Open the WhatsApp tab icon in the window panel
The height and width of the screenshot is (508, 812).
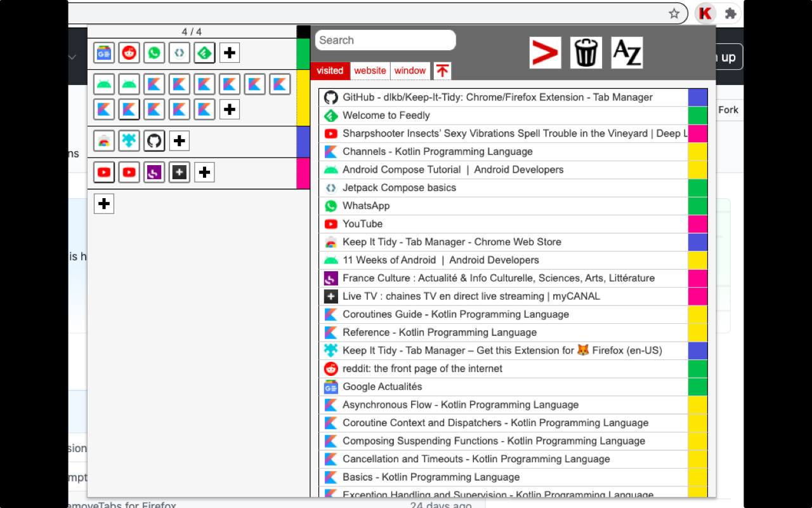click(154, 53)
